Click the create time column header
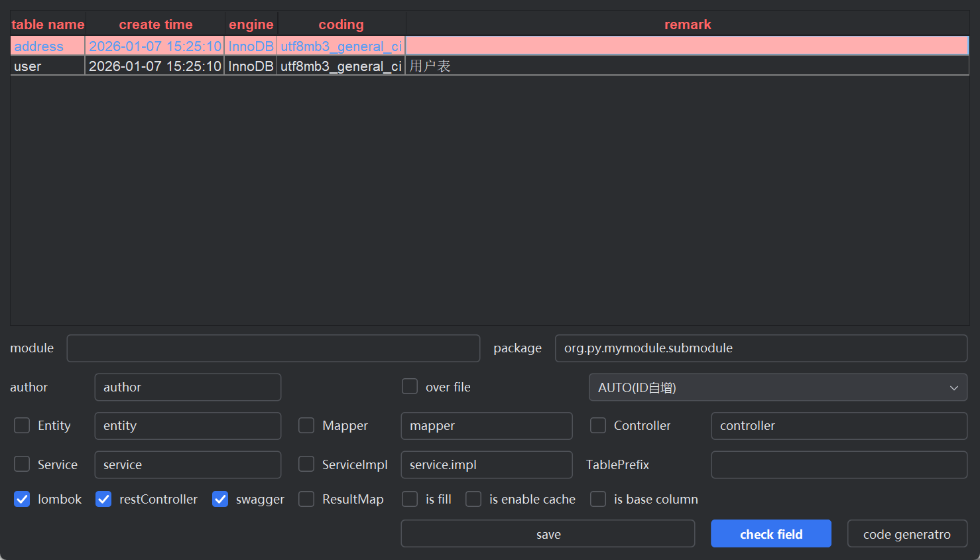This screenshot has height=560, width=980. tap(156, 25)
